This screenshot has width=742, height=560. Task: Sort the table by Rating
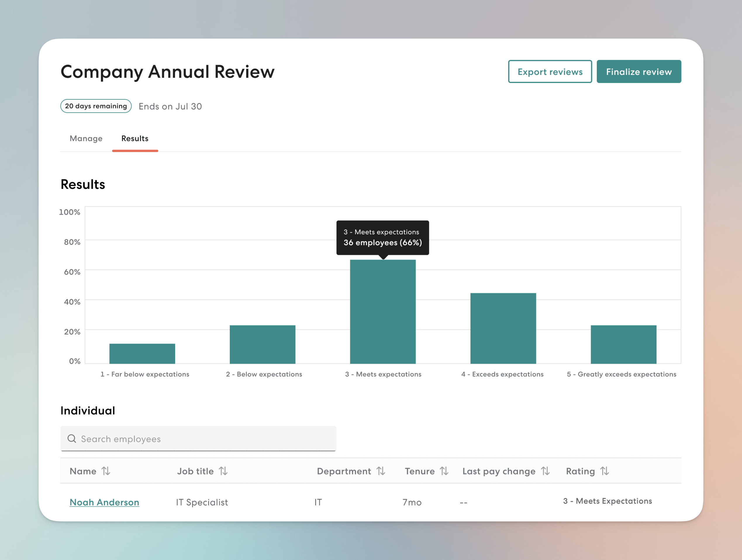[x=605, y=471]
